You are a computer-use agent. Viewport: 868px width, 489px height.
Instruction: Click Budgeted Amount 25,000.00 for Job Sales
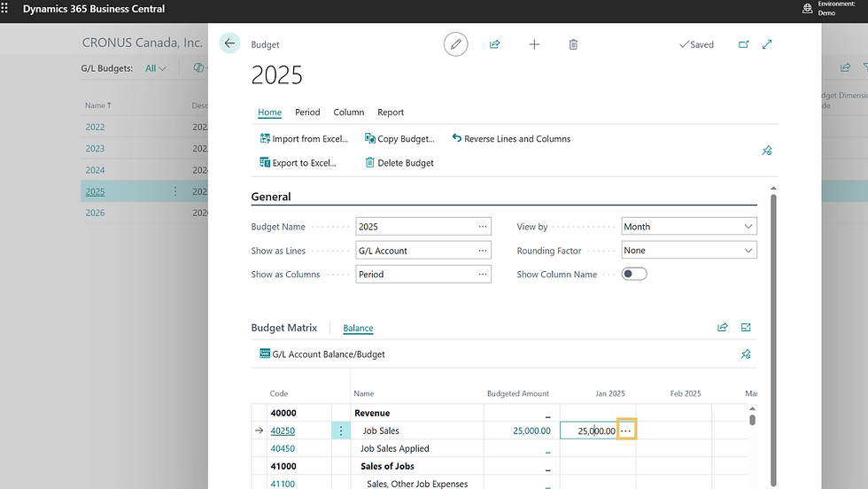pos(531,431)
